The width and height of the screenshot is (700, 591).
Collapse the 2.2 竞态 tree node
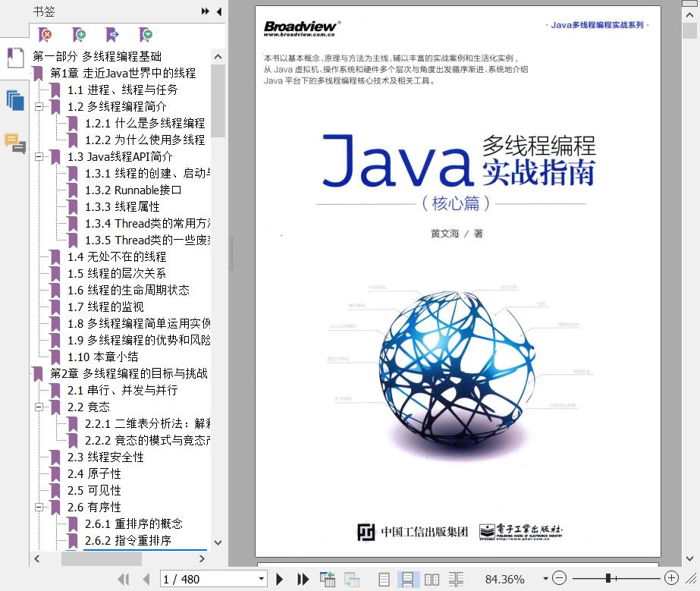[39, 407]
